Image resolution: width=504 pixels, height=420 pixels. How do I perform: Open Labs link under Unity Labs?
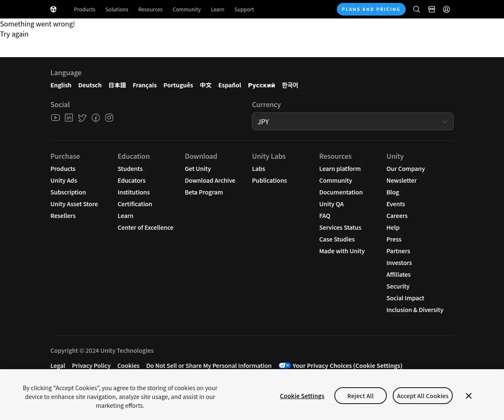[x=259, y=168]
